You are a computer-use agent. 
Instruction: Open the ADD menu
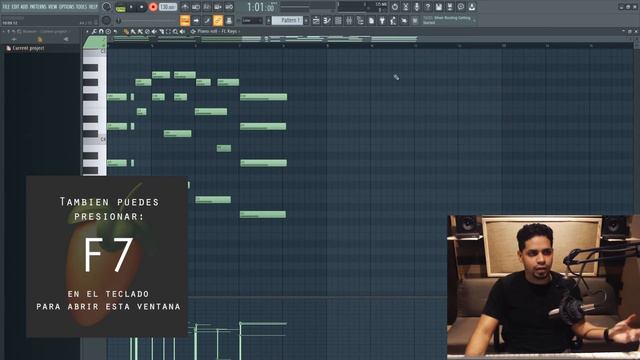tap(24, 7)
